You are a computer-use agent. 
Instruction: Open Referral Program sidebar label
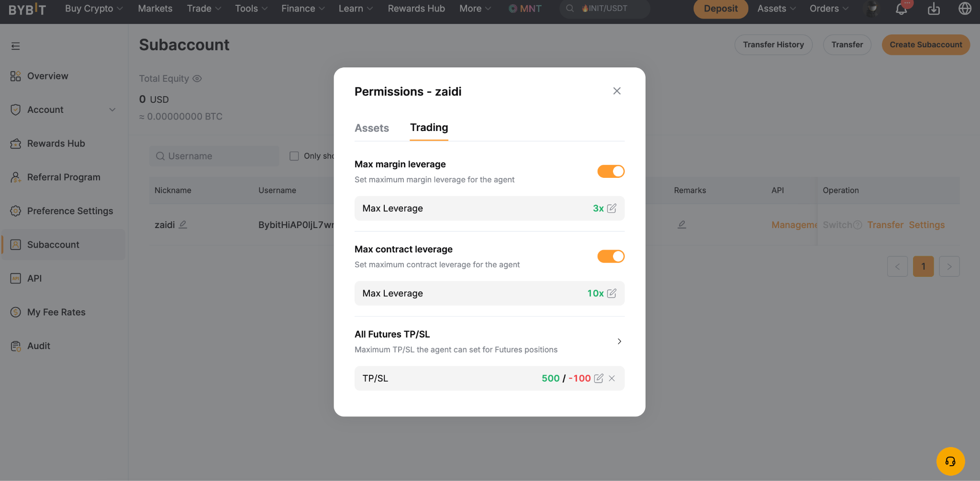tap(64, 177)
